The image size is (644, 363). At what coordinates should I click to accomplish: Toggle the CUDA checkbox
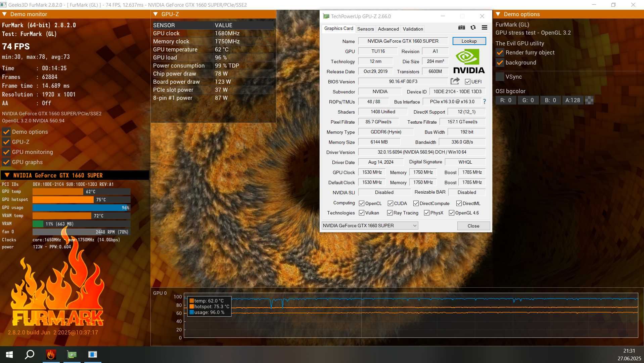coord(390,203)
